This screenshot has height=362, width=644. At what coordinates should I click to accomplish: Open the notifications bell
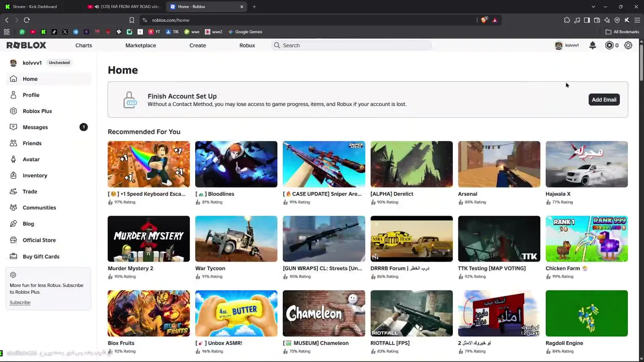[593, 45]
